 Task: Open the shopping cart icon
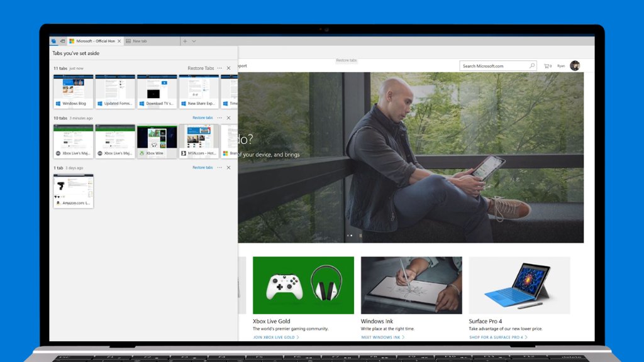(x=548, y=65)
